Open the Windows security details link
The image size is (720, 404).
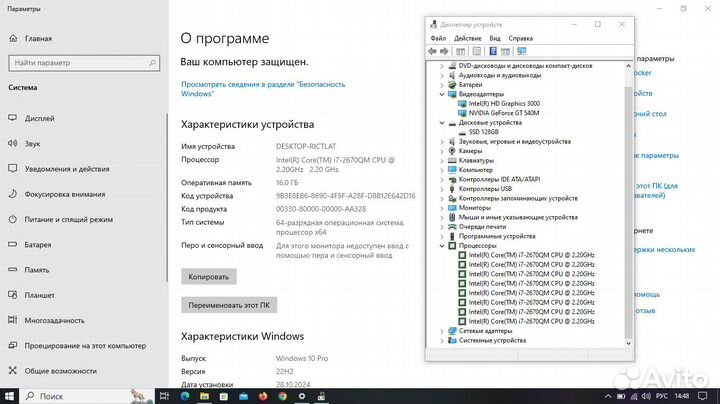[x=263, y=89]
